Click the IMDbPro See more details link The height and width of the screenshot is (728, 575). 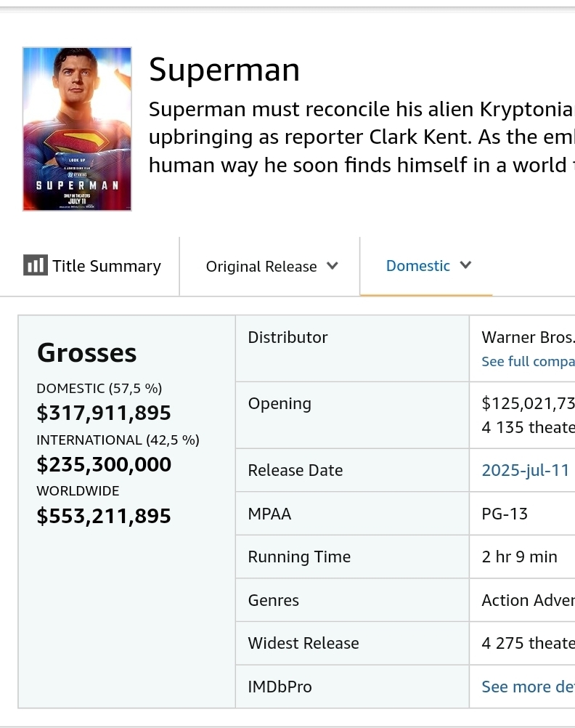528,687
